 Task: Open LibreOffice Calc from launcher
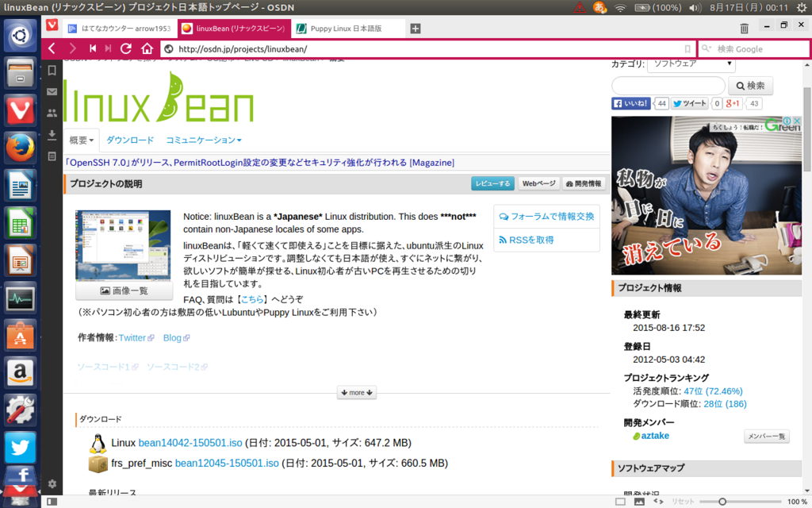coord(20,223)
